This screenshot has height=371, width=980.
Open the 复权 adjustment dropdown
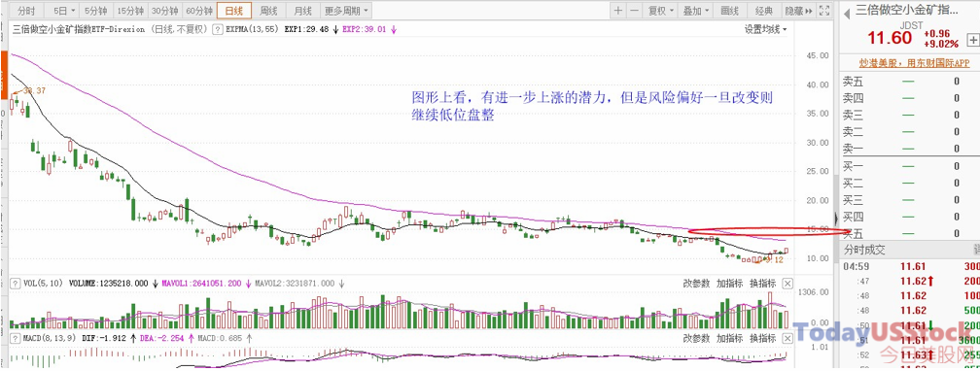[661, 11]
